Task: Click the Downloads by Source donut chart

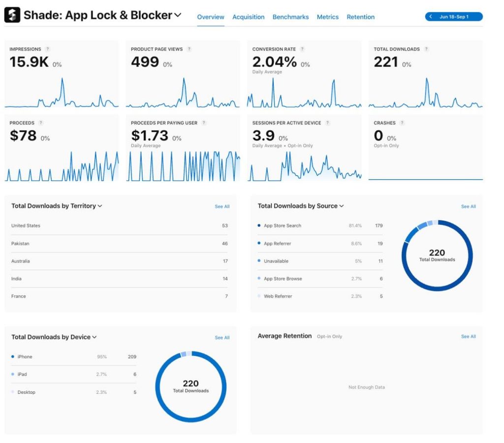Action: [437, 255]
